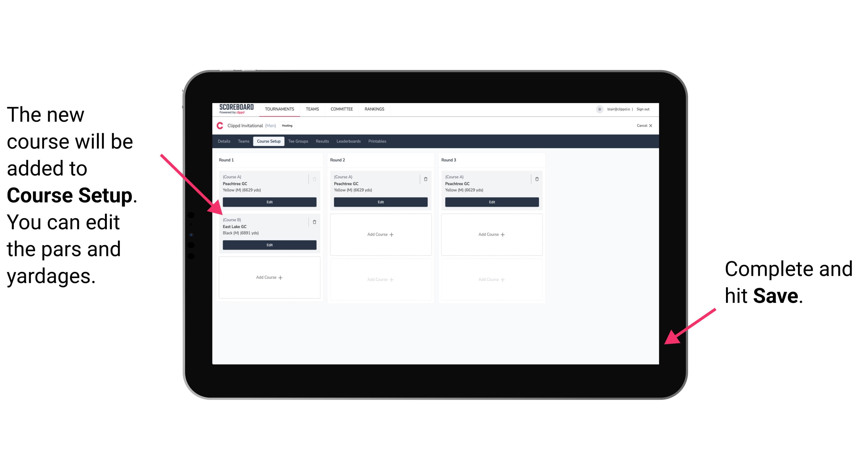The image size is (868, 467).
Task: Click Add Course below East Lake GC
Action: 268,277
